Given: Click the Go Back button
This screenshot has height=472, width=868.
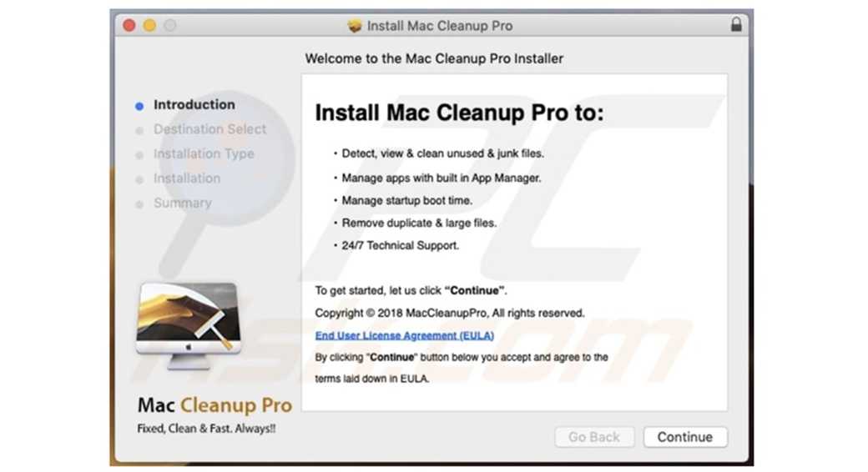Looking at the screenshot, I should tap(594, 437).
